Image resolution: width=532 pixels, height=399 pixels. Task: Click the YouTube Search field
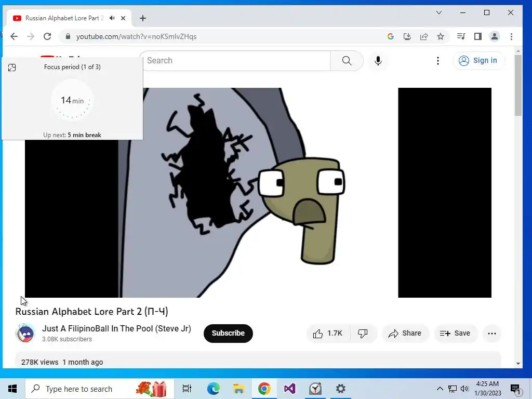(236, 61)
